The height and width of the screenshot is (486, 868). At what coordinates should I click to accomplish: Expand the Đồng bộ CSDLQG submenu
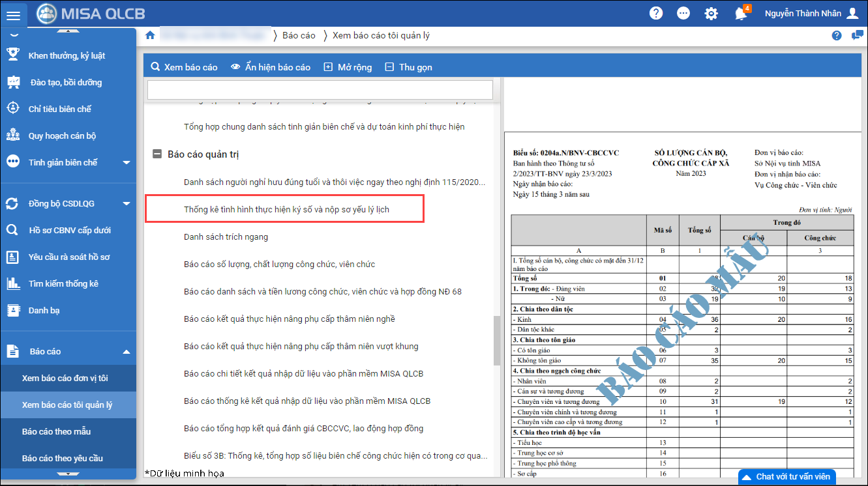[127, 204]
